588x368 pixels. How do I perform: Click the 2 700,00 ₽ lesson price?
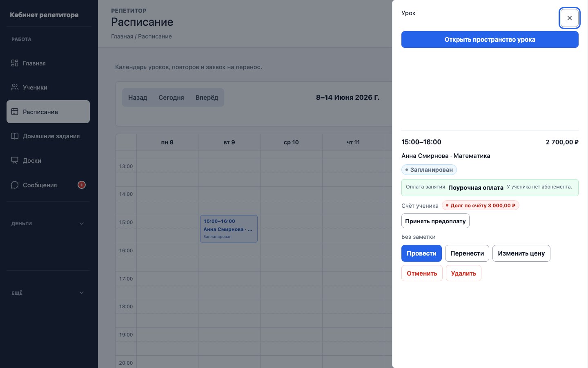point(562,142)
